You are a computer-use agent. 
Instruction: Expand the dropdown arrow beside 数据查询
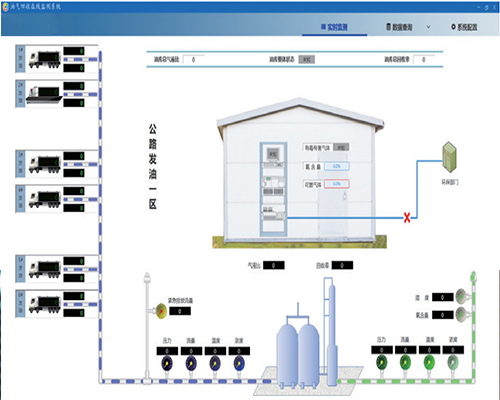428,27
